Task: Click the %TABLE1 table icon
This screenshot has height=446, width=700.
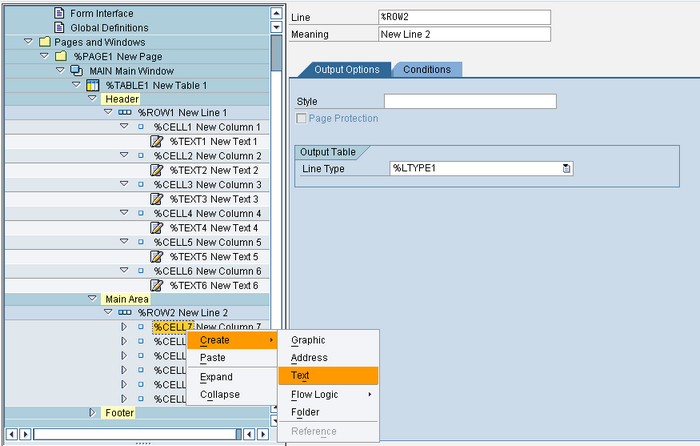Action: [x=92, y=85]
